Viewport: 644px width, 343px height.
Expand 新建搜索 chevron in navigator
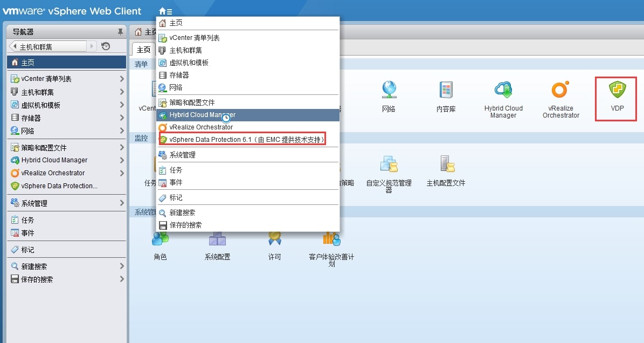point(122,266)
